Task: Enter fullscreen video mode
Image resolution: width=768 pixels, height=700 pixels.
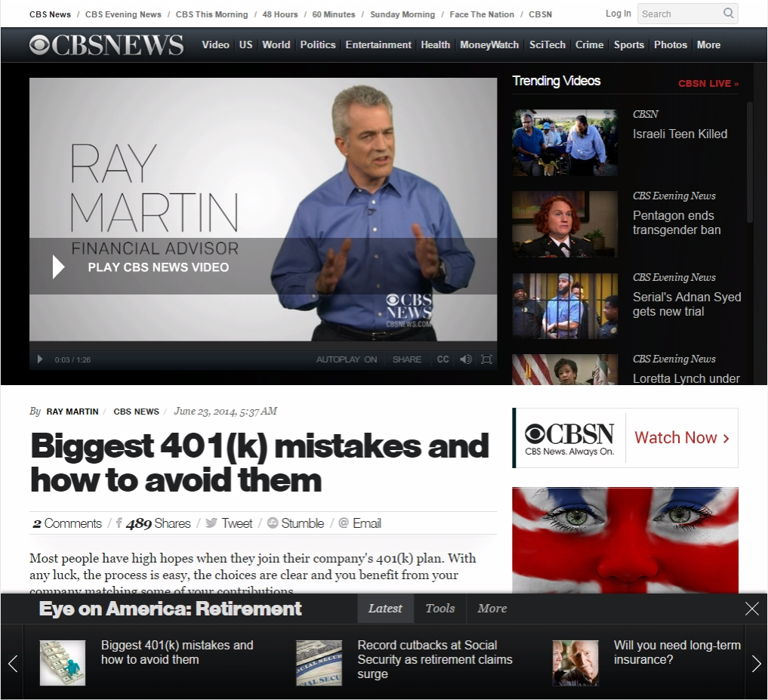Action: coord(486,359)
